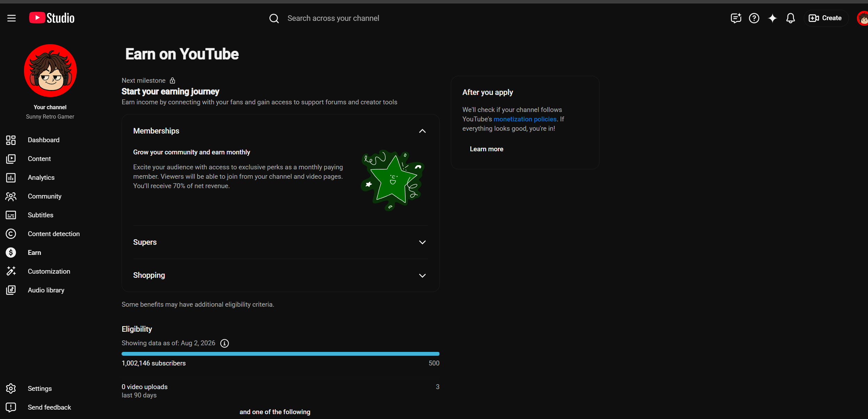Open the comments feedback icon in header
868x419 pixels.
pos(736,18)
